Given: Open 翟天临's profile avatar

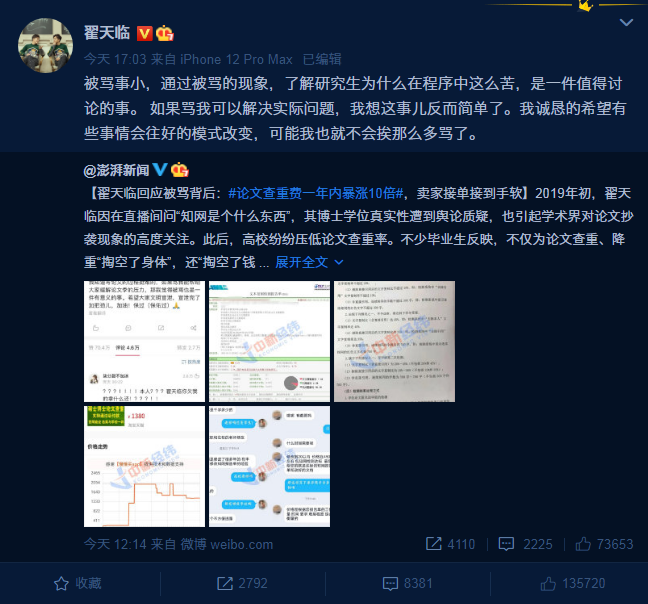Looking at the screenshot, I should coord(45,45).
